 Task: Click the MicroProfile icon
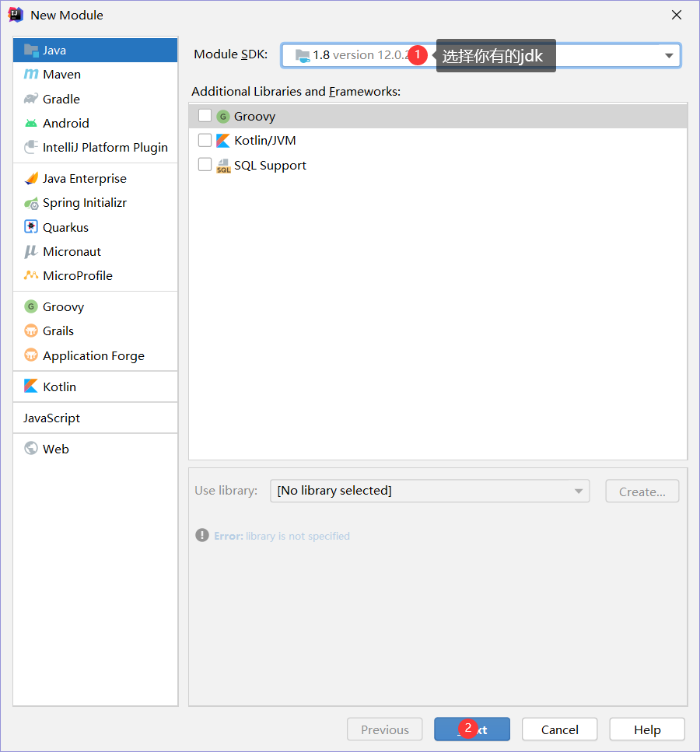31,275
